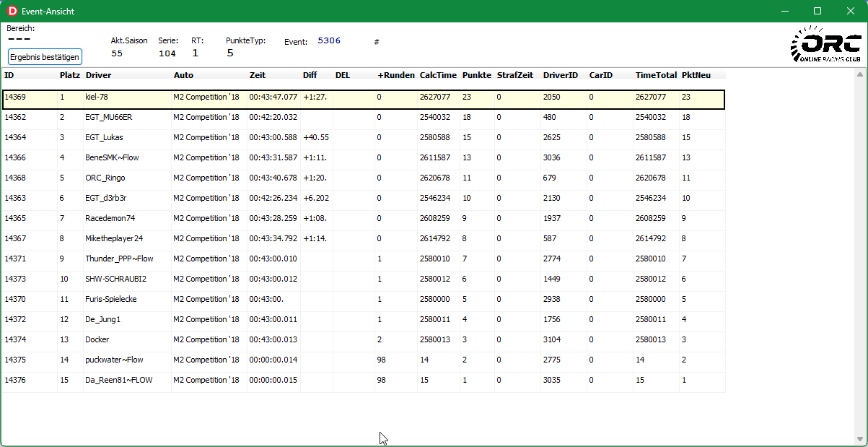The width and height of the screenshot is (868, 447).
Task: Click the Docker driver entry
Action: 97,339
